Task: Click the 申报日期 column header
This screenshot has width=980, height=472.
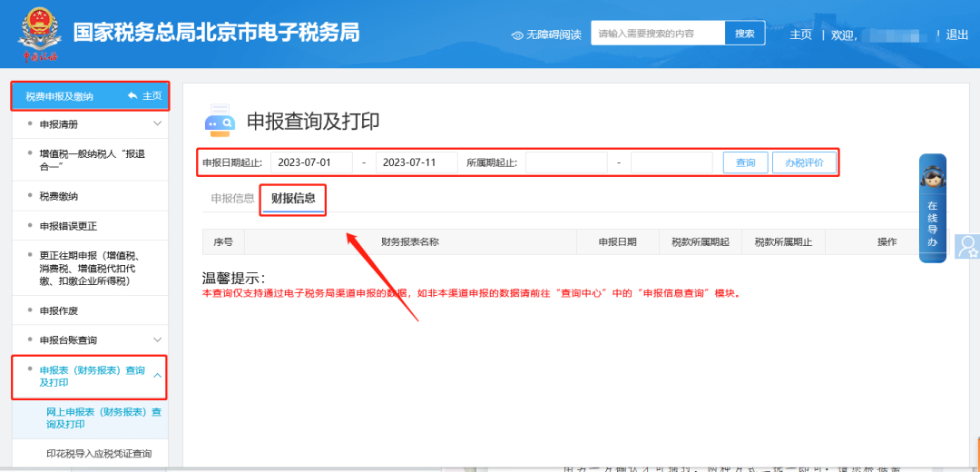Action: coord(618,242)
